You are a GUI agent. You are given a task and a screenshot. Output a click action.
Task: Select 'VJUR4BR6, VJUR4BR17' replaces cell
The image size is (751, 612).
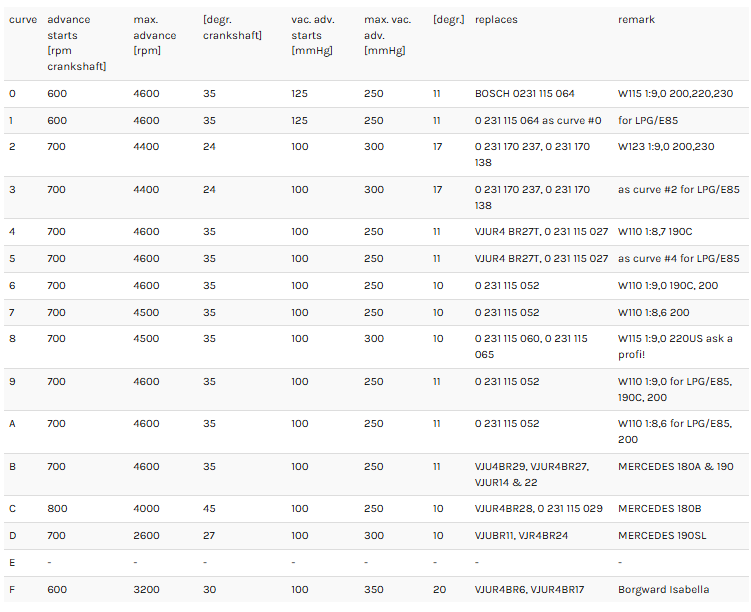(529, 590)
